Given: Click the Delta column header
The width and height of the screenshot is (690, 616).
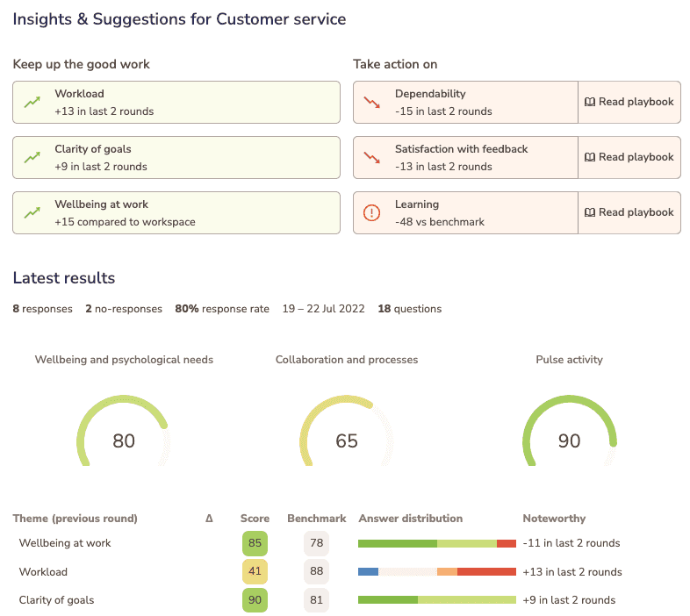Looking at the screenshot, I should (209, 519).
